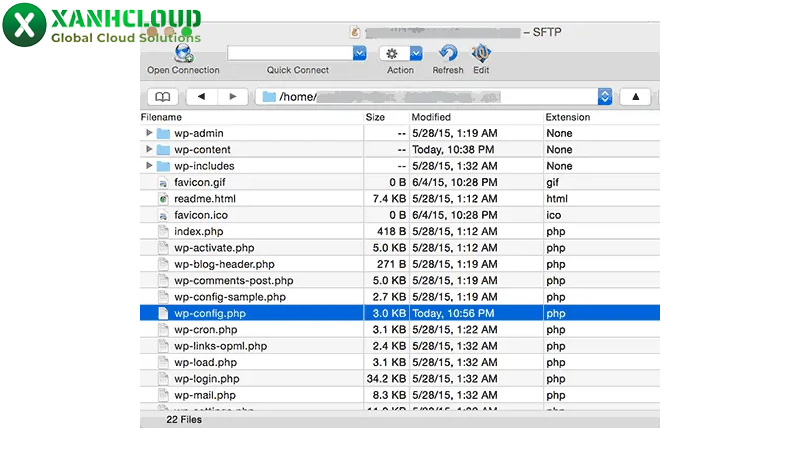Click the XanhCloud logo
The width and height of the screenshot is (800, 449).
(102, 27)
